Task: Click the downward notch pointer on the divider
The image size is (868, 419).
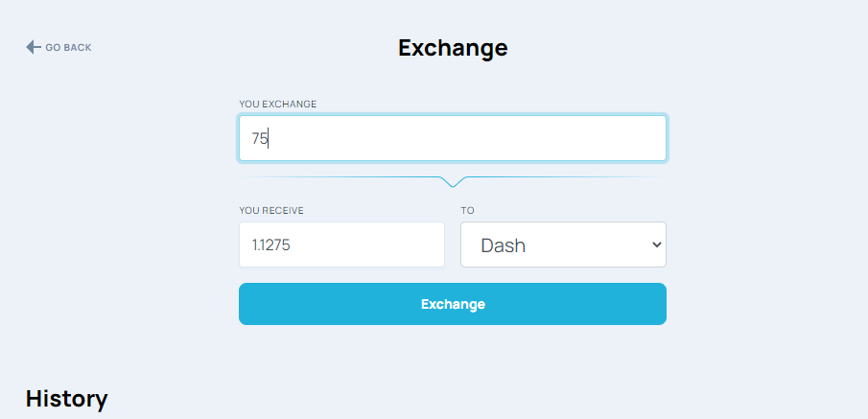Action: [x=453, y=181]
